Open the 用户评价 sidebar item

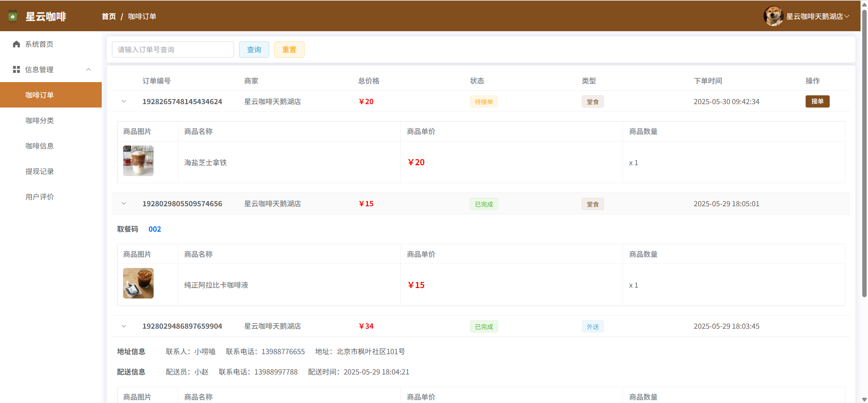coord(40,197)
